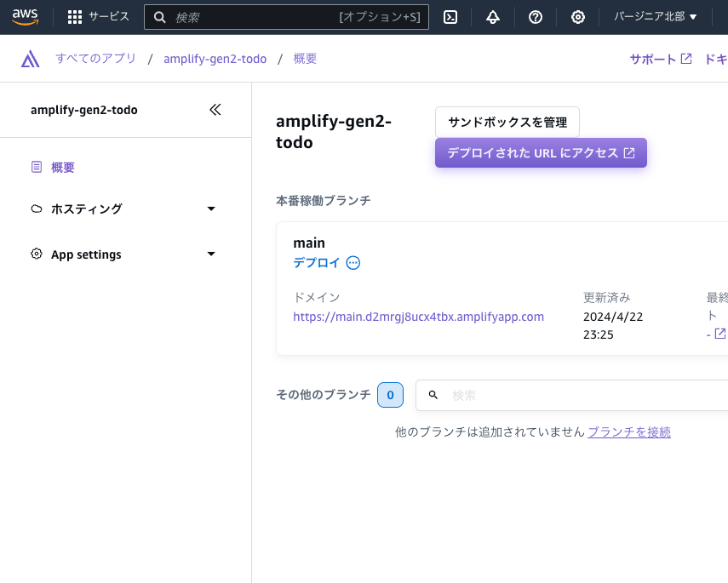Open the バージニア北部 region dropdown

[655, 17]
